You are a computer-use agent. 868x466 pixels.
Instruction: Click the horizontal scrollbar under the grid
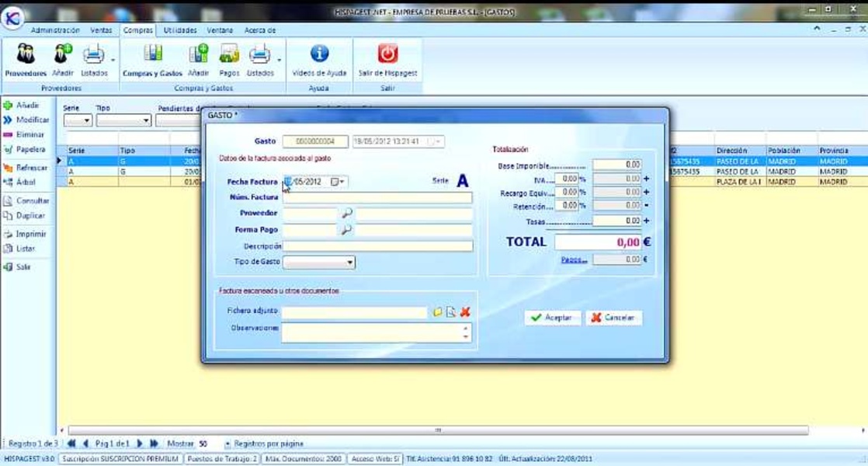point(438,430)
